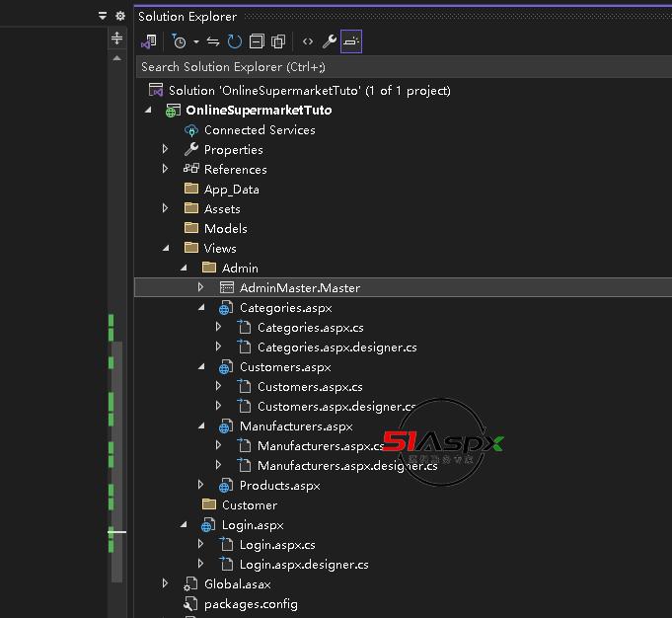Collapse Customers.aspx node
This screenshot has height=618, width=672.
click(201, 366)
